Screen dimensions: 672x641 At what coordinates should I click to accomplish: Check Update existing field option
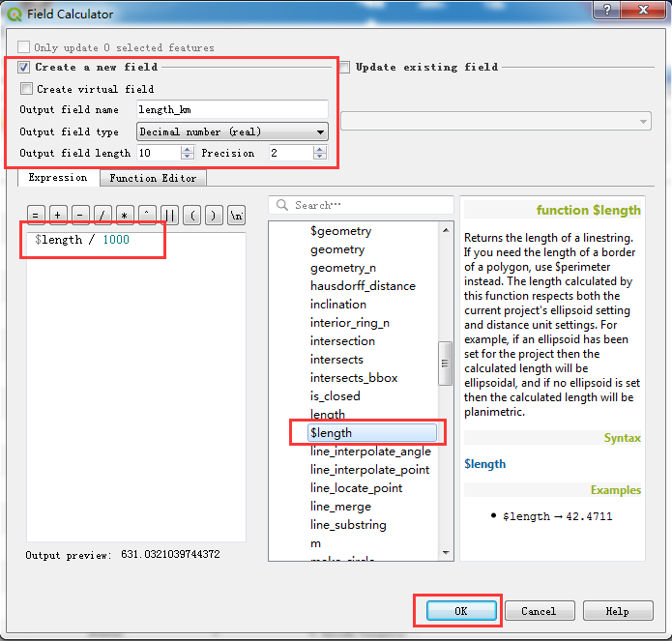[x=343, y=67]
